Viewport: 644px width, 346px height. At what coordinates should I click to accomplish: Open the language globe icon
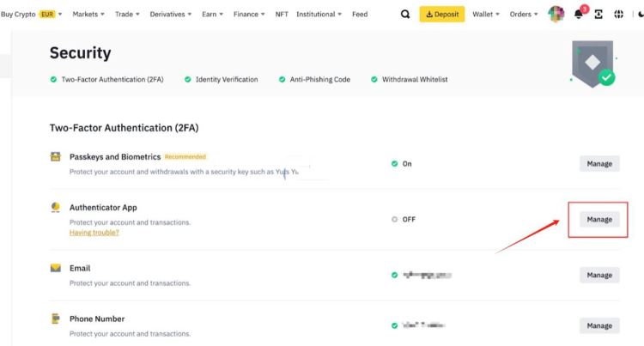click(x=618, y=15)
